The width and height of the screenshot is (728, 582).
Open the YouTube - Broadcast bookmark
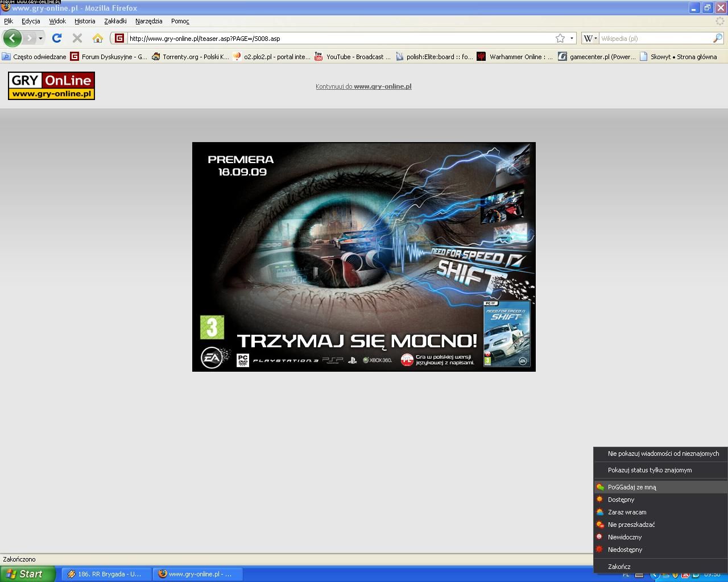click(x=352, y=57)
